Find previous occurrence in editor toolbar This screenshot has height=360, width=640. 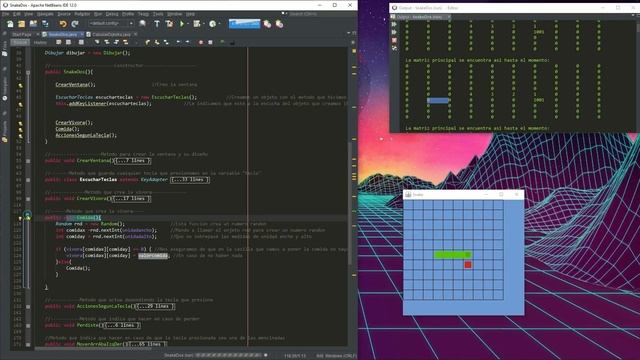pyautogui.click(x=107, y=42)
